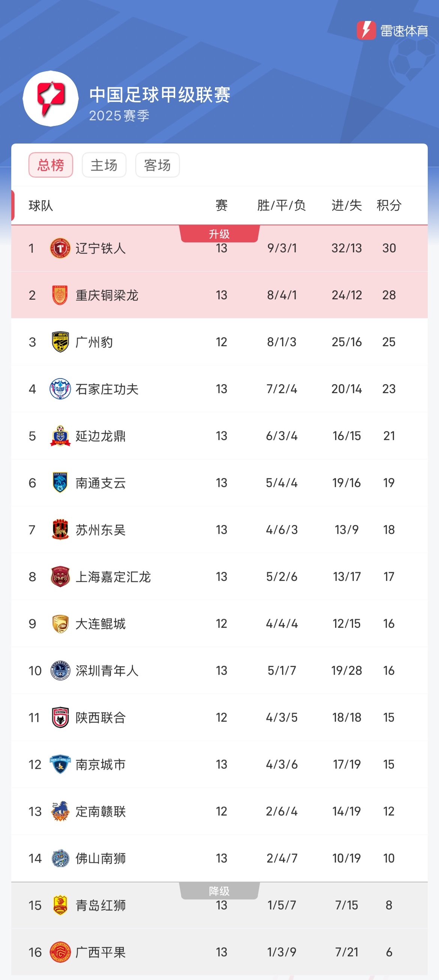Viewport: 439px width, 980px height.
Task: Click the 胜/平/负 column header
Action: [x=281, y=205]
